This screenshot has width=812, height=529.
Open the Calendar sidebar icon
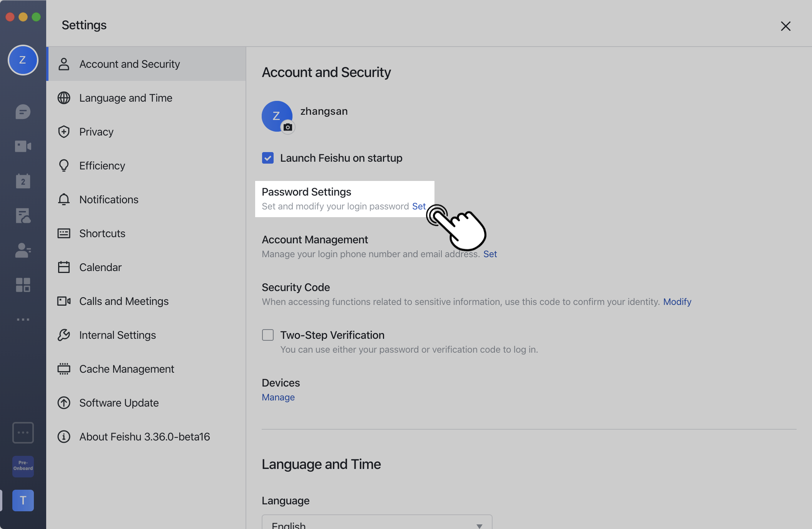23,181
